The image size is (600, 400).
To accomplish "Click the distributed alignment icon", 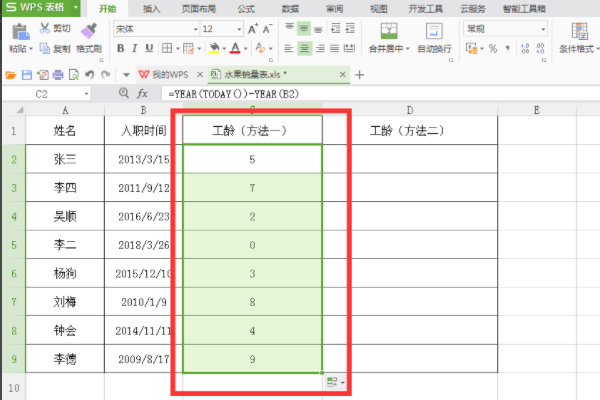I will click(349, 49).
